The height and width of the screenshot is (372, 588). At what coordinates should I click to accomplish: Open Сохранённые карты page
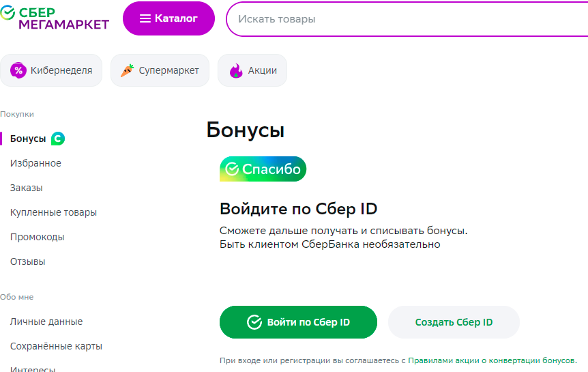pyautogui.click(x=56, y=346)
